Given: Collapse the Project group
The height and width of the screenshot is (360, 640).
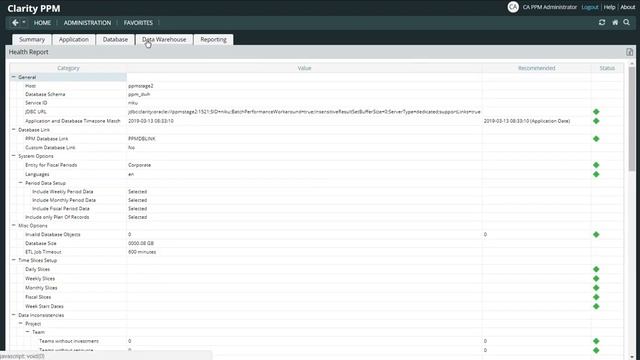Looking at the screenshot, I should tap(20, 323).
